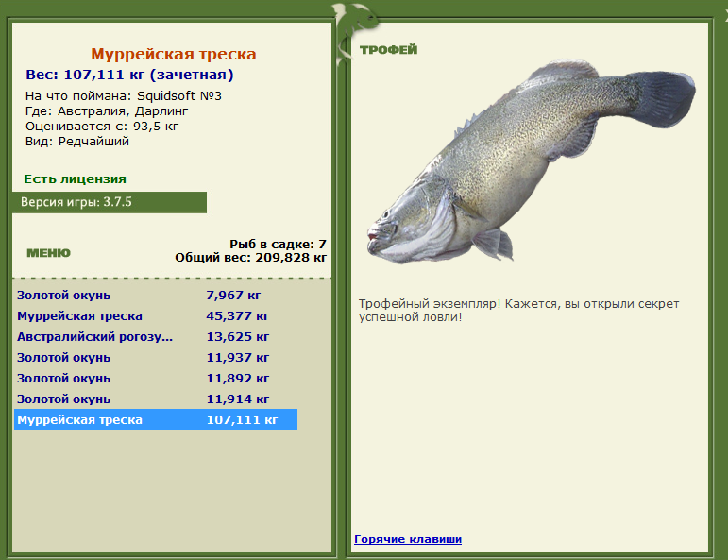
Task: Click the Муррейская треска title
Action: pyautogui.click(x=173, y=54)
